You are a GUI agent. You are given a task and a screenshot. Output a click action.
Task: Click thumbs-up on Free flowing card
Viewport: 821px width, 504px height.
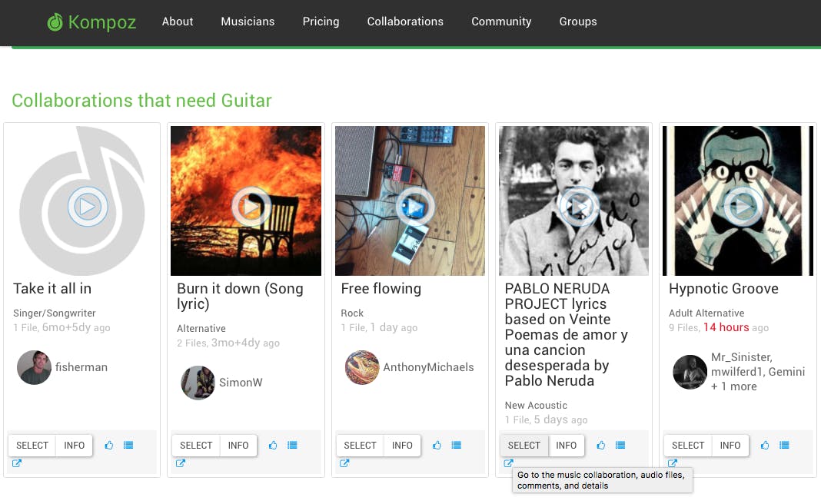coord(437,446)
